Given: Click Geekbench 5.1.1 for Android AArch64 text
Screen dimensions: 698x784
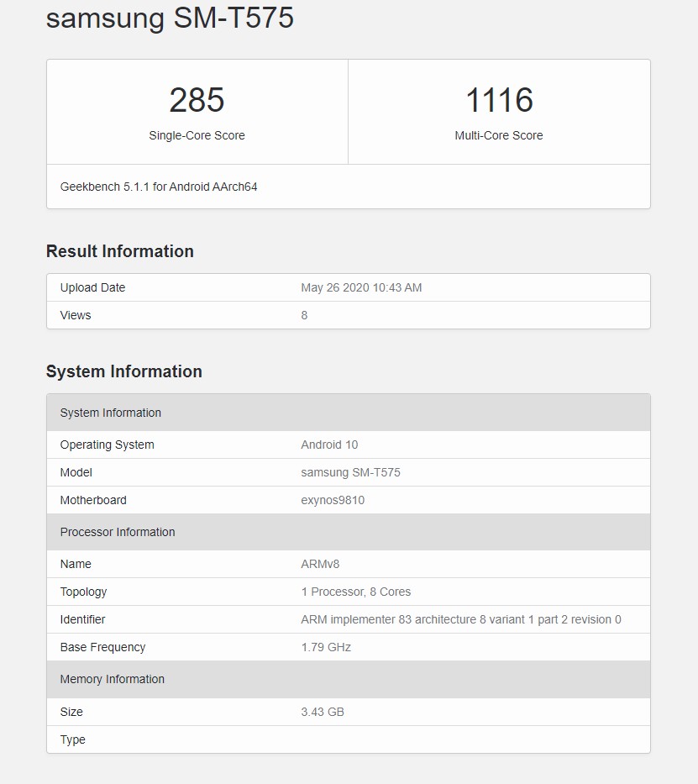Looking at the screenshot, I should [x=159, y=187].
